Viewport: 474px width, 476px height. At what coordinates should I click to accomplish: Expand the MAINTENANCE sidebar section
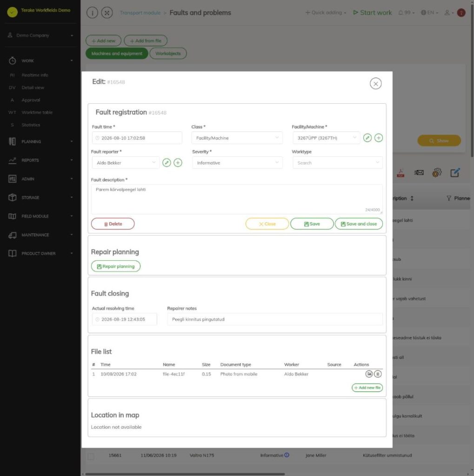coord(40,235)
